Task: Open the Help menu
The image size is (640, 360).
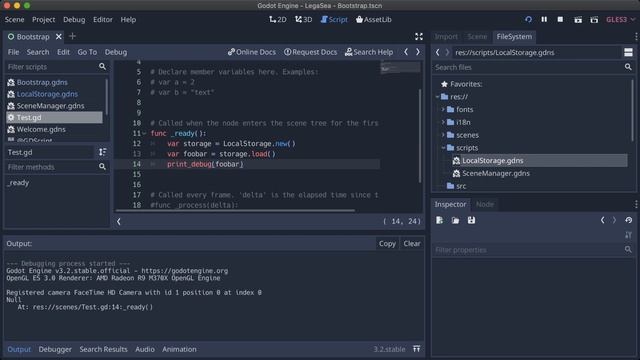Action: tap(128, 20)
